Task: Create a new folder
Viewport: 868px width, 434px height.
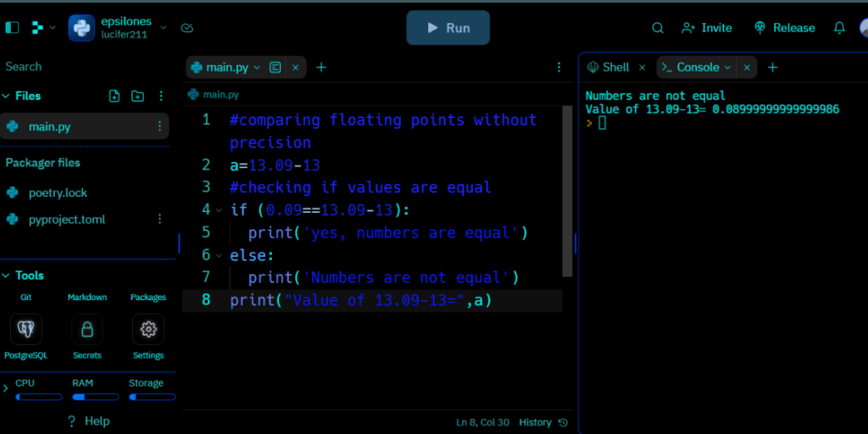Action: tap(137, 97)
